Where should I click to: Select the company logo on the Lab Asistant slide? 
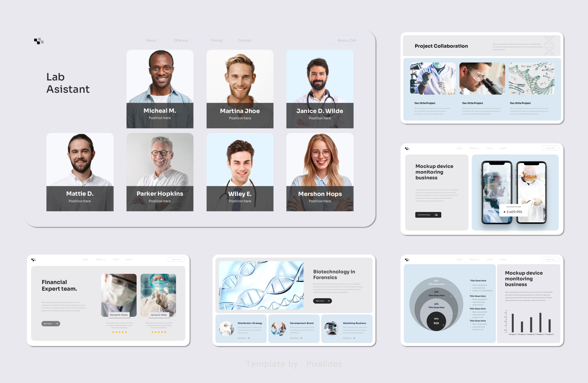point(39,41)
